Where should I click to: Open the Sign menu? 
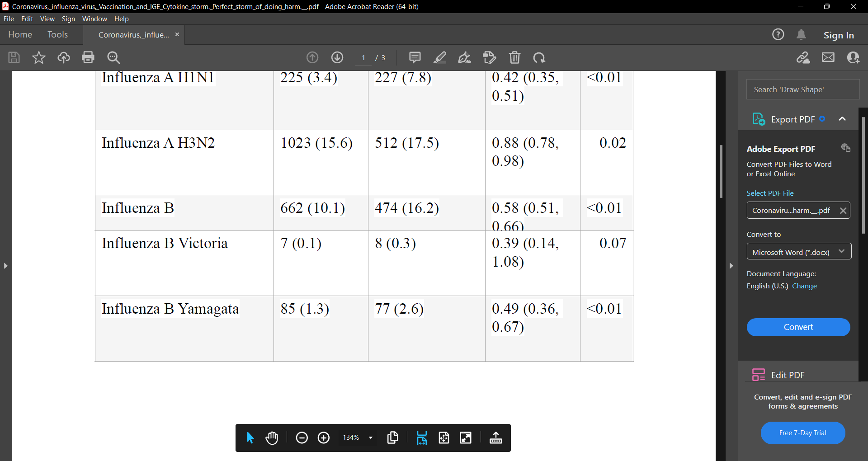tap(68, 19)
